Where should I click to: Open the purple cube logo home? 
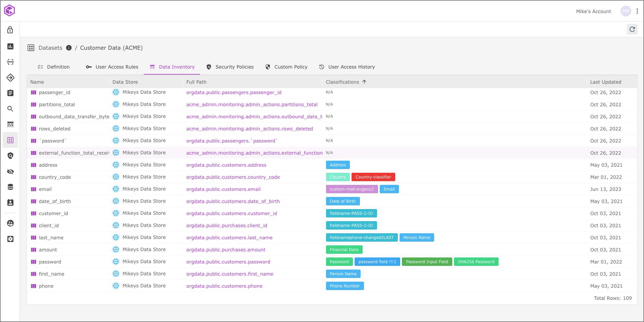(9, 10)
